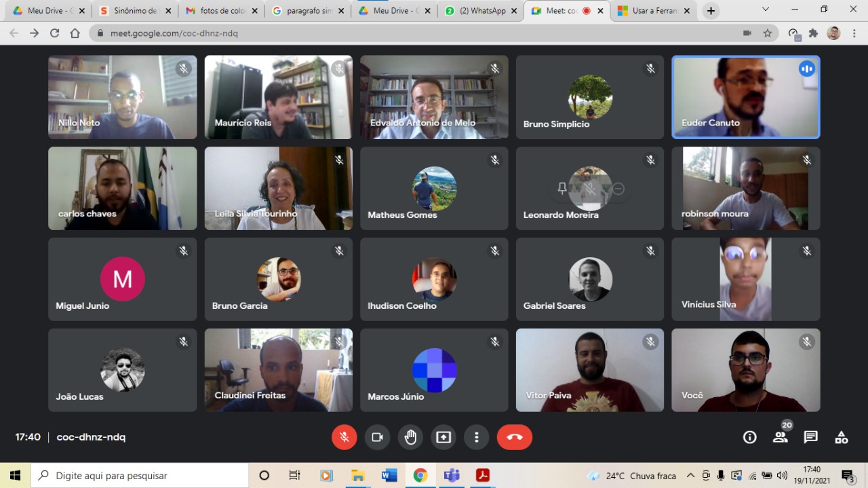Screen dimensions: 868x488
Task: Show hidden system tray icons
Action: [x=690, y=475]
